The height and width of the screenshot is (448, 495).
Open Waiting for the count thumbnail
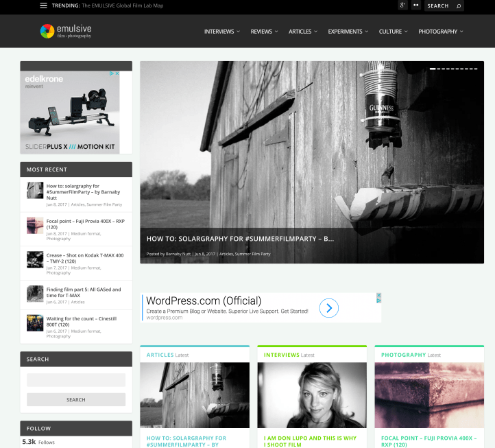pyautogui.click(x=35, y=323)
